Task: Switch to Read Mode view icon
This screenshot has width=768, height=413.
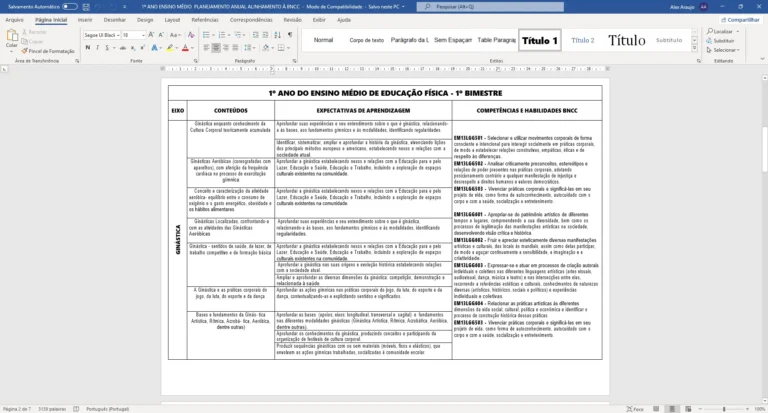Action: pyautogui.click(x=656, y=409)
